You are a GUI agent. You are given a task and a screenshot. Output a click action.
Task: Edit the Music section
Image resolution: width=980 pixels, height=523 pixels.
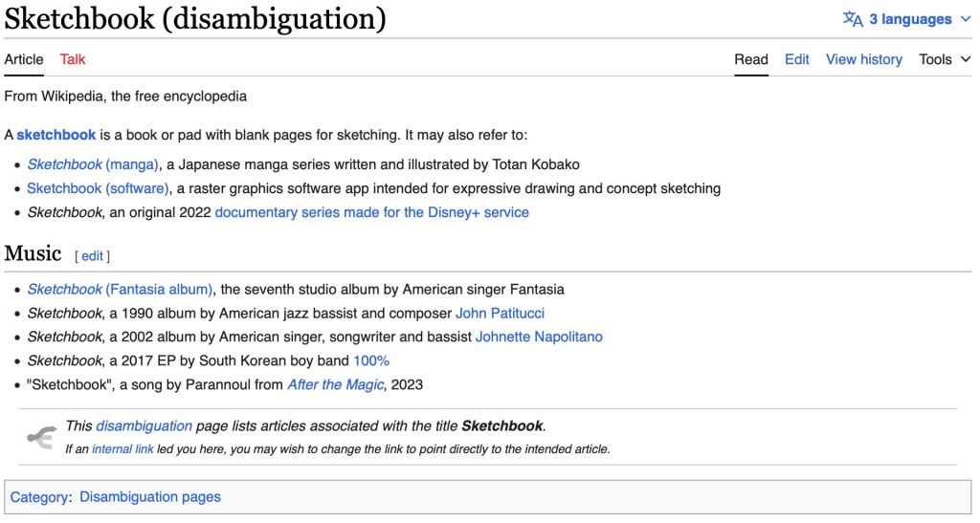pyautogui.click(x=92, y=256)
